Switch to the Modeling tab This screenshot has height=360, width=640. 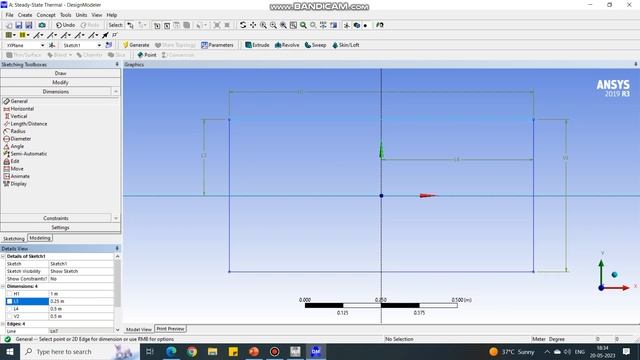point(40,238)
